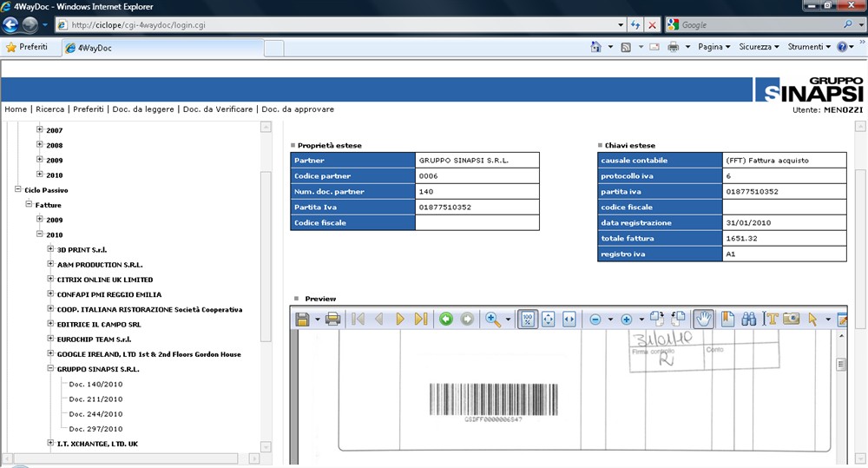Click the refresh page icon
The height and width of the screenshot is (468, 868).
point(635,25)
